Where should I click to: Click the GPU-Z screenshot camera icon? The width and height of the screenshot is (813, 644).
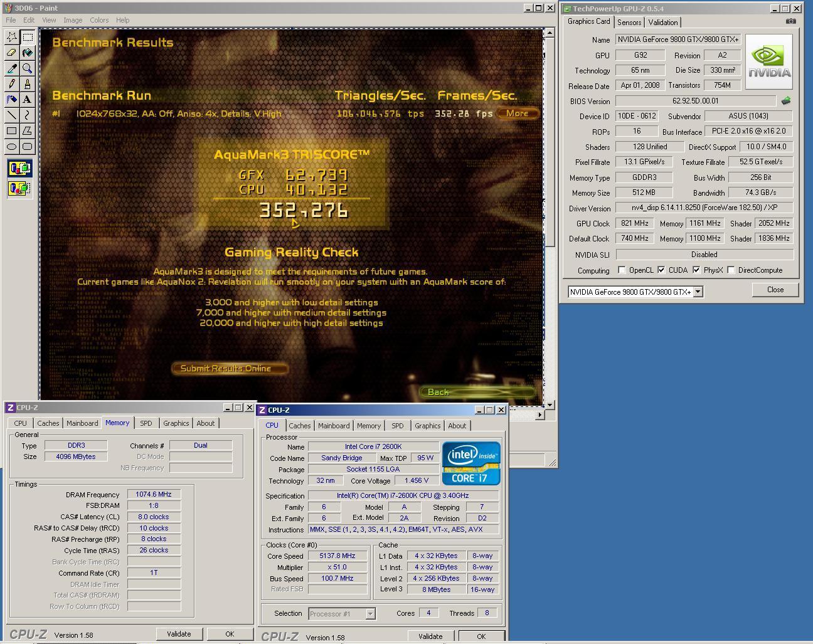click(x=790, y=21)
